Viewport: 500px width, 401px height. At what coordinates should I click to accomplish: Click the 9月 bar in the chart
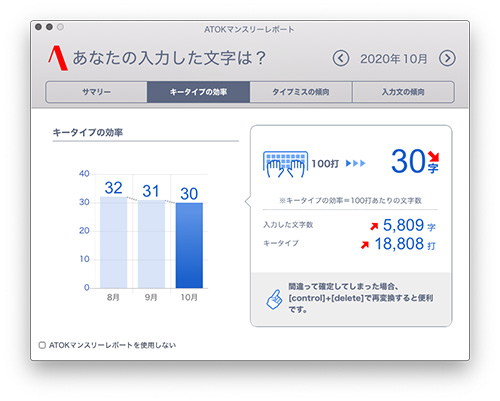point(151,244)
